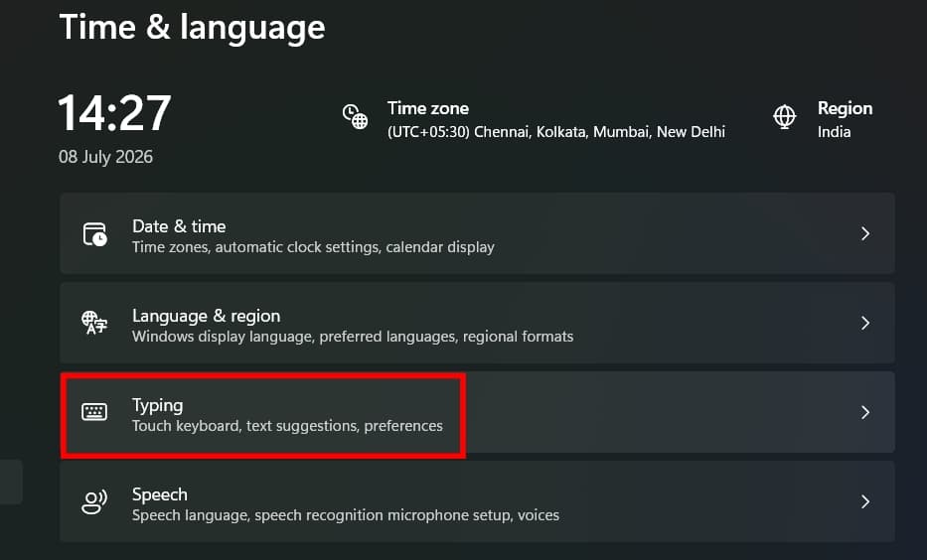The image size is (927, 560).
Task: Select the Time zone label
Action: coord(428,108)
